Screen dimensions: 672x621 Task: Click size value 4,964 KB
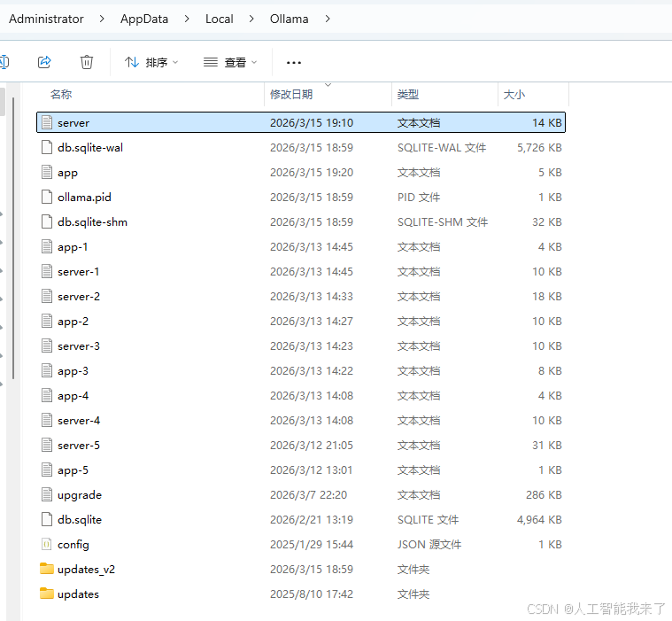point(539,520)
